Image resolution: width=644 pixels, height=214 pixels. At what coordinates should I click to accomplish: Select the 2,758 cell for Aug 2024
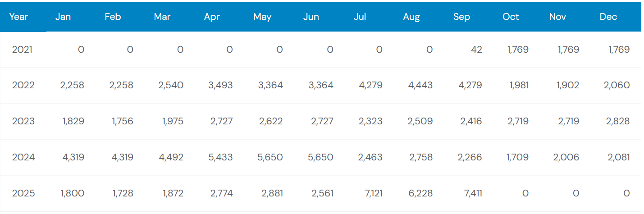pos(420,157)
